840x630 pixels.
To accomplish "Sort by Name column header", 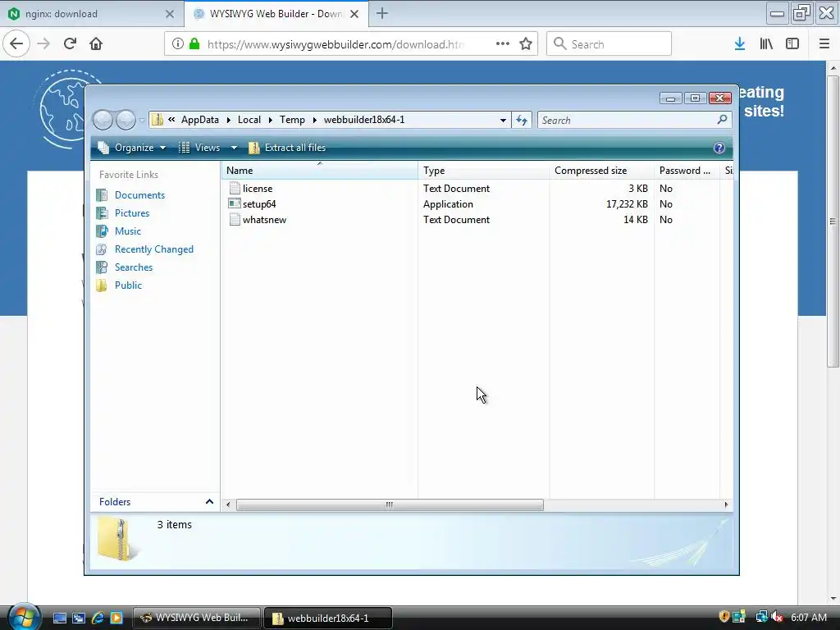I will click(319, 171).
